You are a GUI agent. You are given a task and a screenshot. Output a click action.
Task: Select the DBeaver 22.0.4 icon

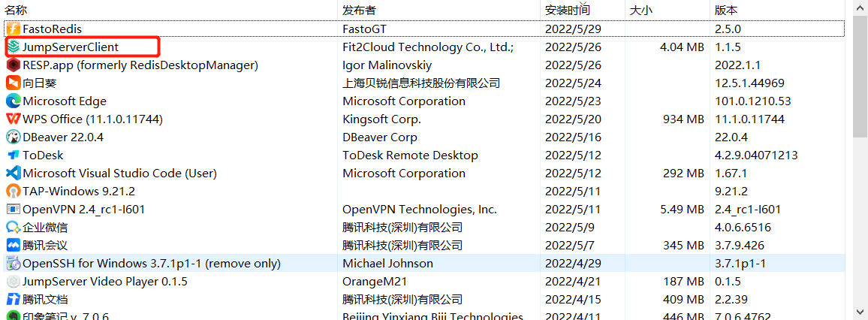14,137
